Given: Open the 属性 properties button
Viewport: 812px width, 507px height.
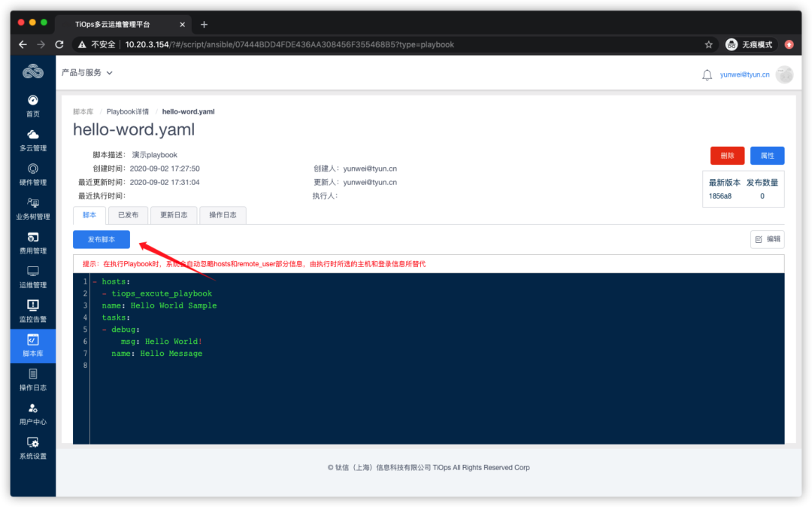Looking at the screenshot, I should point(767,156).
